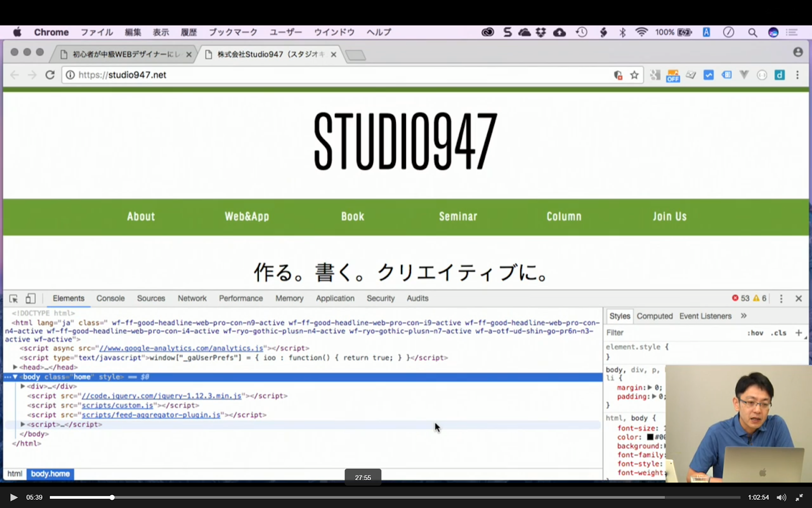Open the Network tab
812x508 pixels.
[192, 298]
